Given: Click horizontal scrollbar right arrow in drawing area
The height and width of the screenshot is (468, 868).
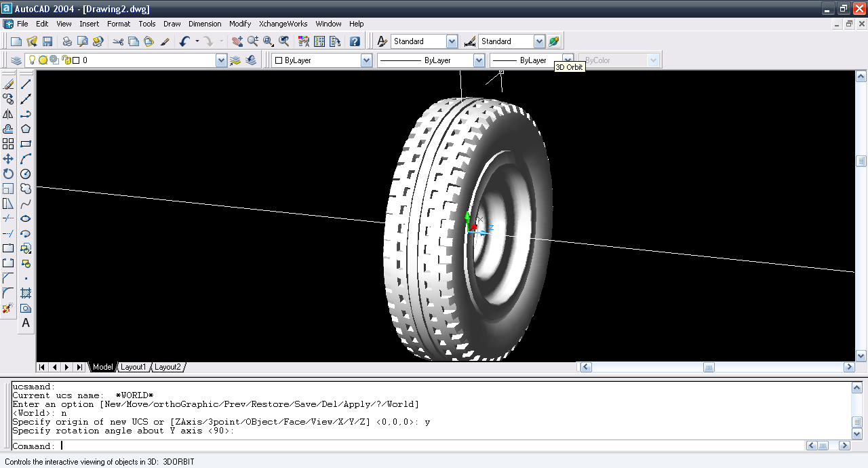Looking at the screenshot, I should (848, 367).
